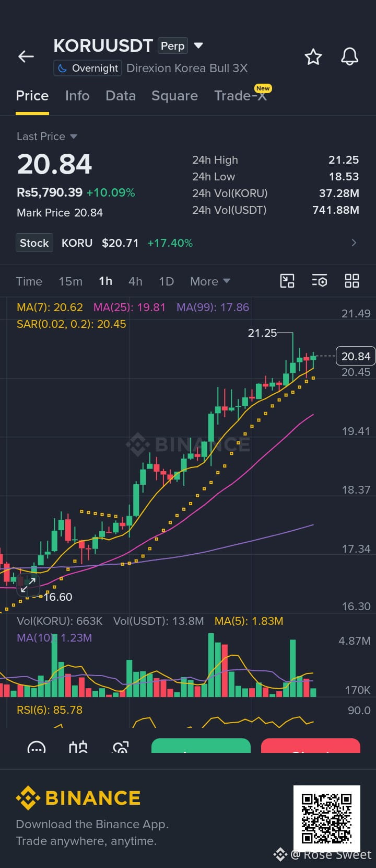
Task: Tap the MA(99): 17.86 indicator label
Action: (x=213, y=307)
